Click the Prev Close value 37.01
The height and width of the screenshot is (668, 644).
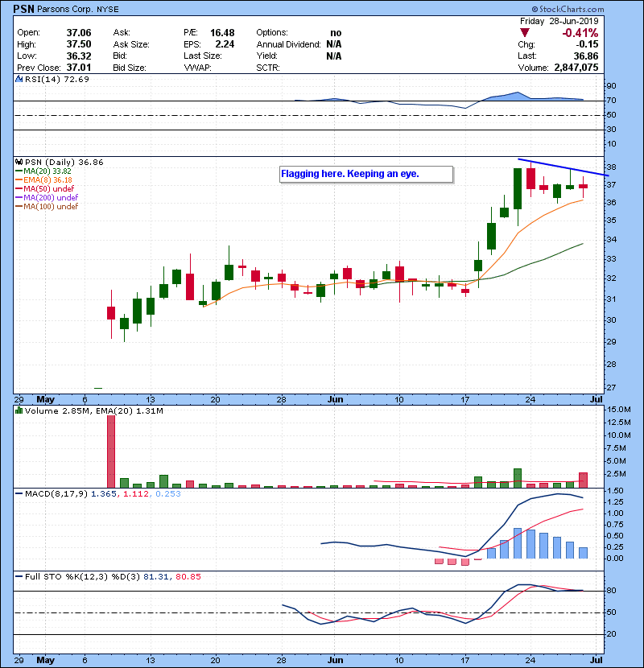click(79, 68)
